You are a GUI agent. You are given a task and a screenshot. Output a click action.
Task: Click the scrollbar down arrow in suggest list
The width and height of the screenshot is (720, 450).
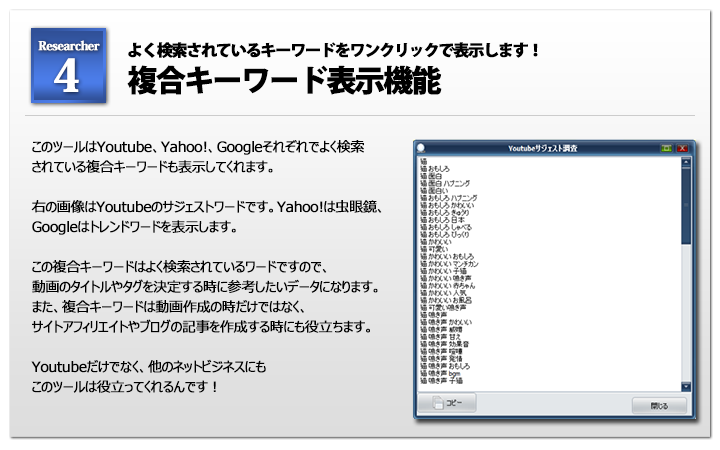click(686, 385)
